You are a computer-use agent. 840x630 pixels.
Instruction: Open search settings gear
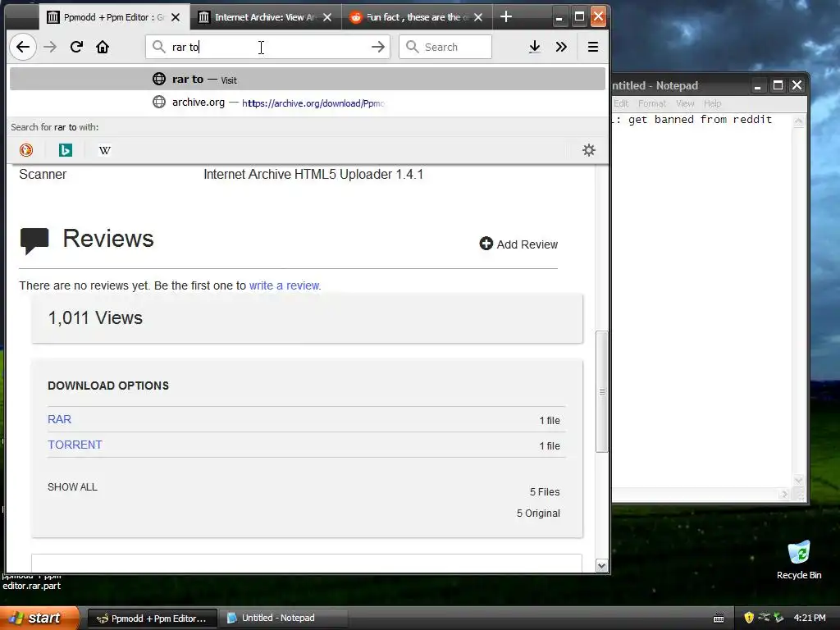[x=589, y=150]
